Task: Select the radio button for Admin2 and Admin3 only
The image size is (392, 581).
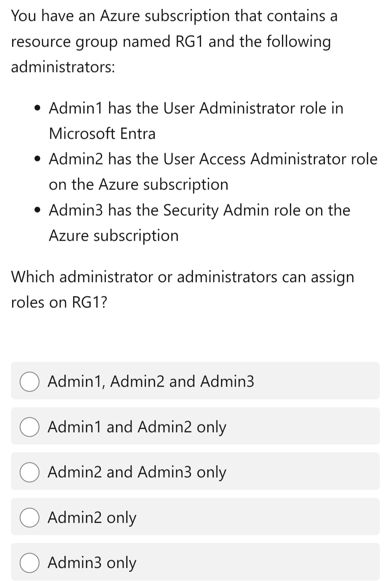Action: (29, 472)
